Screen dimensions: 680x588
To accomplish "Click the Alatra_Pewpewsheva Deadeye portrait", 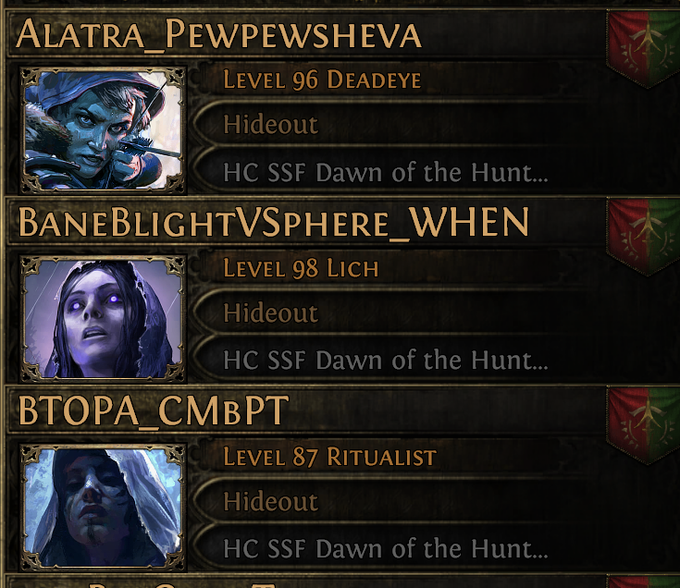I will pyautogui.click(x=103, y=130).
